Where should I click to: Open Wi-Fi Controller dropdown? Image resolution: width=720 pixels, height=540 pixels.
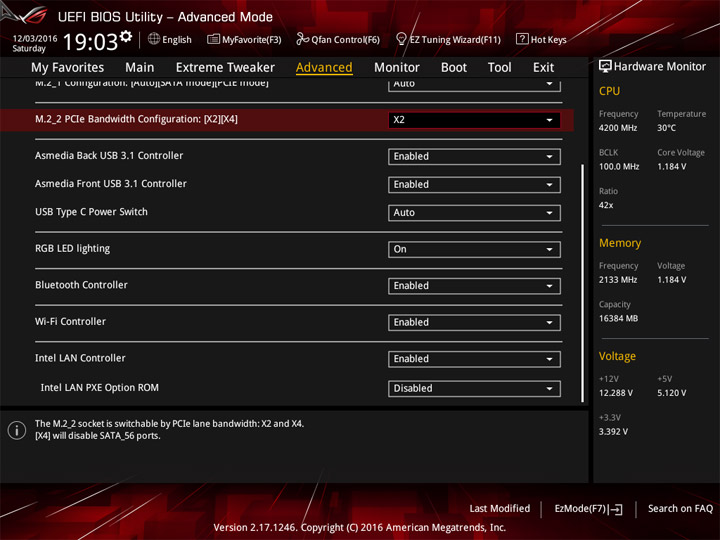(474, 322)
